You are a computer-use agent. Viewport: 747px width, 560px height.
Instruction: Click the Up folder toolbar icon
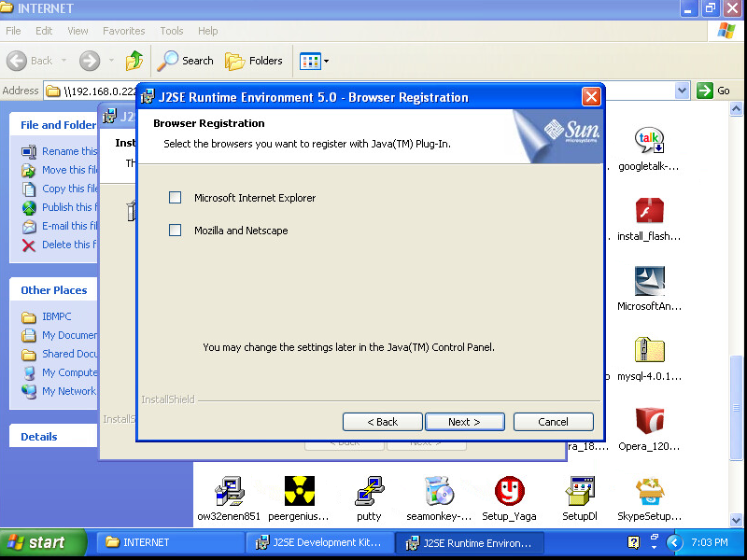coord(134,61)
